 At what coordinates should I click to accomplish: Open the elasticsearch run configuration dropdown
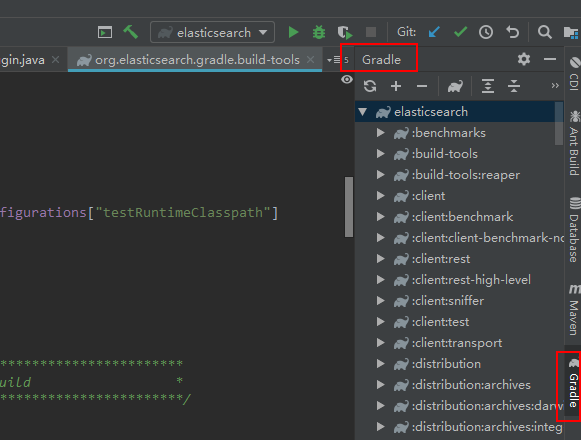tap(212, 32)
